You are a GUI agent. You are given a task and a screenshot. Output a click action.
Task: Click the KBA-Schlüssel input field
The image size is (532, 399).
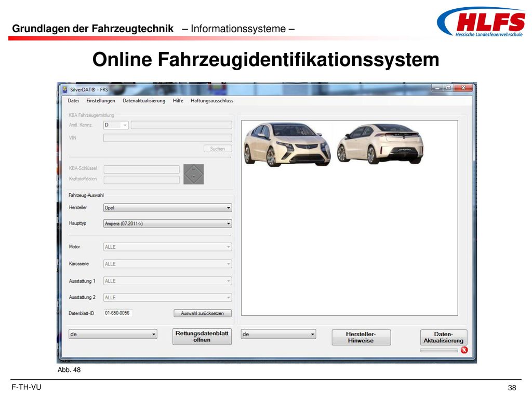[141, 169]
